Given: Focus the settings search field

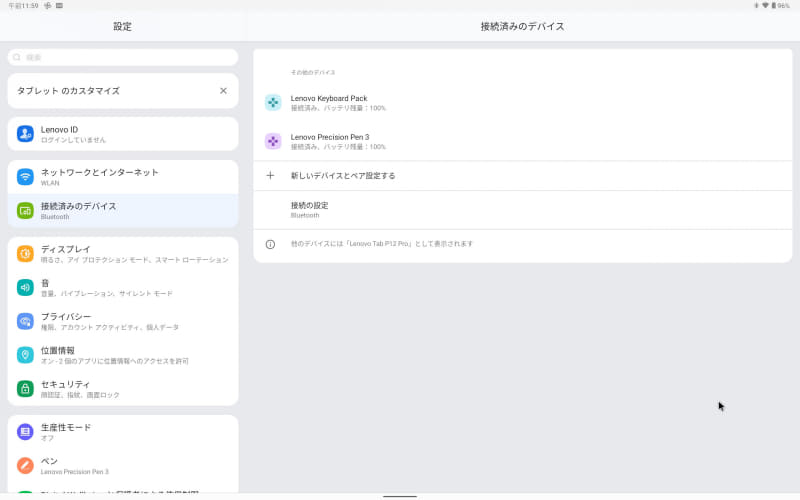Looking at the screenshot, I should (x=123, y=57).
